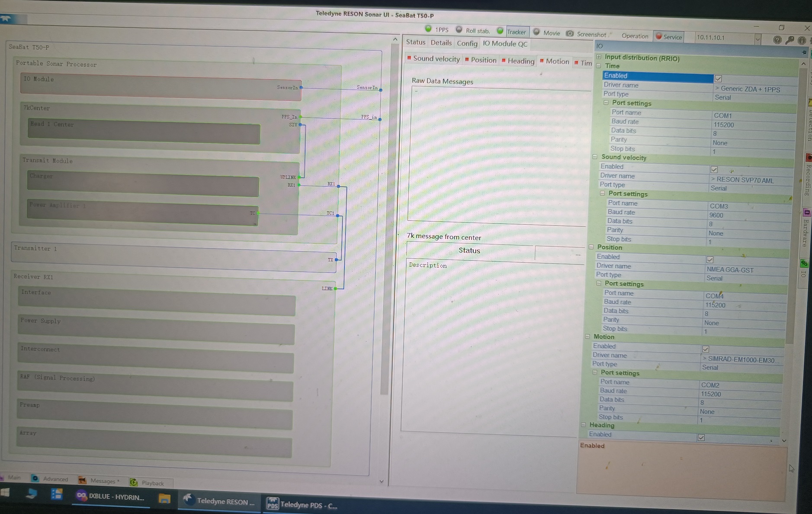Collapse the Time section
The height and width of the screenshot is (514, 812).
point(599,66)
